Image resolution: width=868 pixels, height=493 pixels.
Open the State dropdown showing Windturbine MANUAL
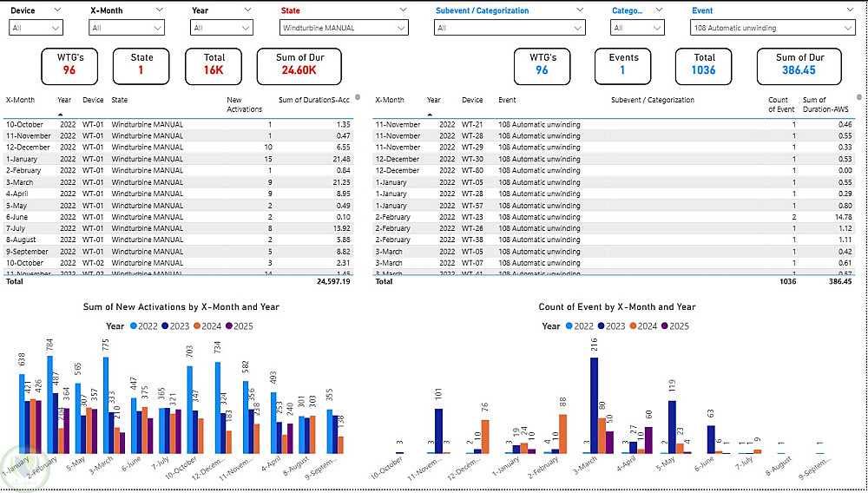click(x=344, y=28)
